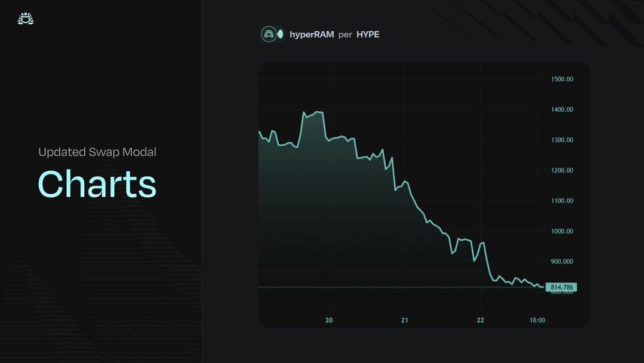The width and height of the screenshot is (644, 363).
Task: Click the hyperRAM token icon
Action: coord(268,34)
